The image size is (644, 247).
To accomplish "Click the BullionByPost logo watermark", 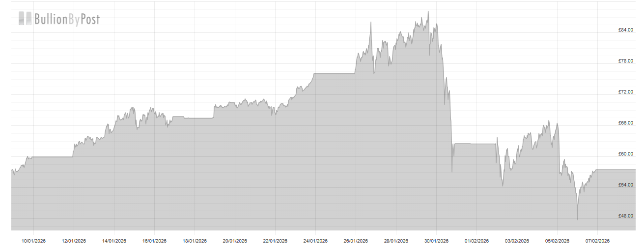I will (x=59, y=19).
